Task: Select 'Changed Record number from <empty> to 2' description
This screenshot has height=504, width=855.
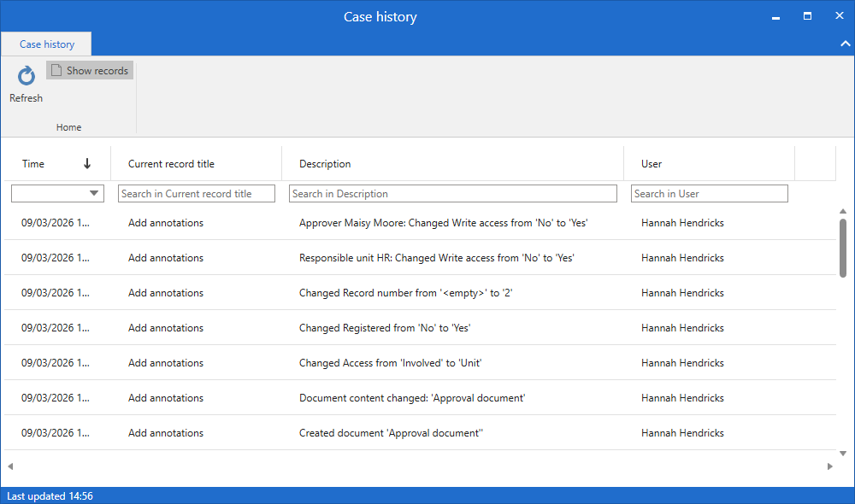Action: click(x=405, y=293)
